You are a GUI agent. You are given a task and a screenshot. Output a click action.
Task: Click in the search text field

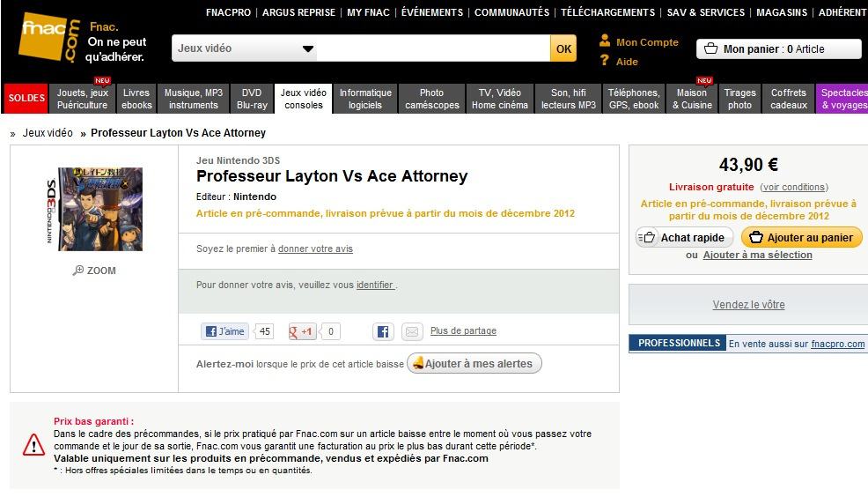[x=433, y=48]
